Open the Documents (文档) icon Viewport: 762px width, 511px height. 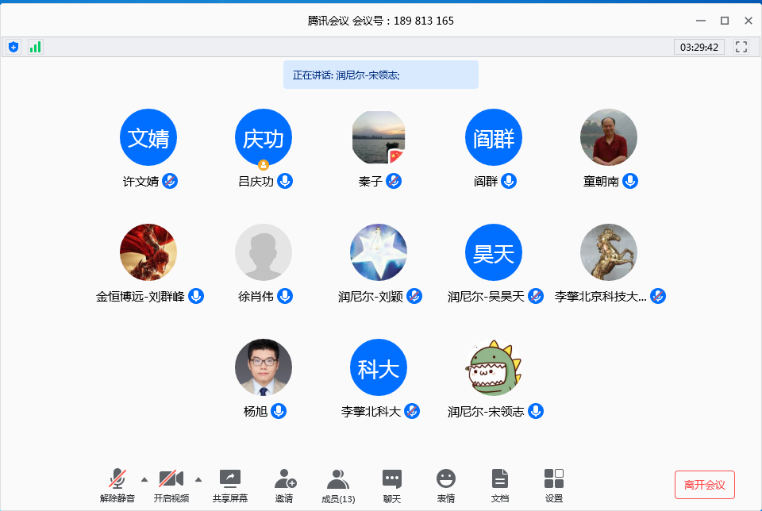click(x=500, y=479)
